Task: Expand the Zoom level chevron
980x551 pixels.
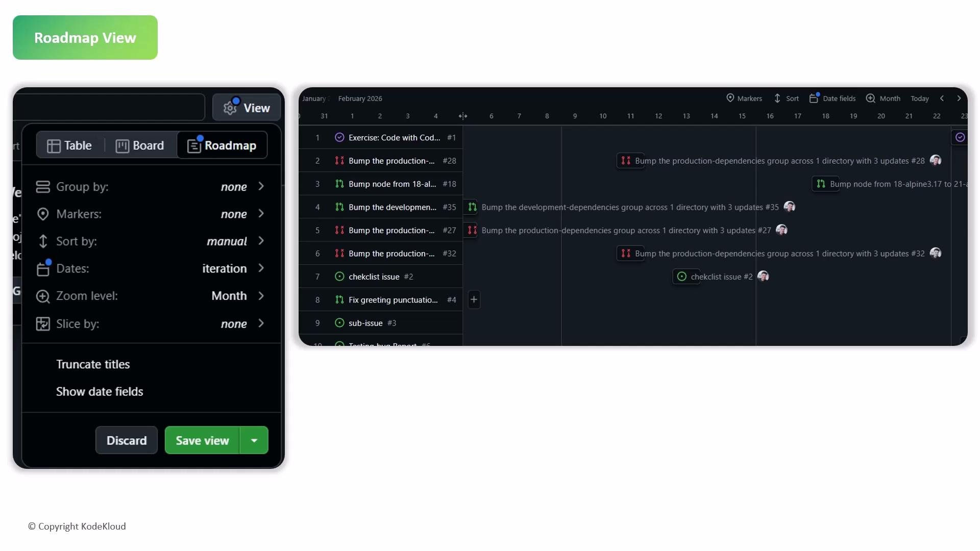Action: [x=261, y=295]
